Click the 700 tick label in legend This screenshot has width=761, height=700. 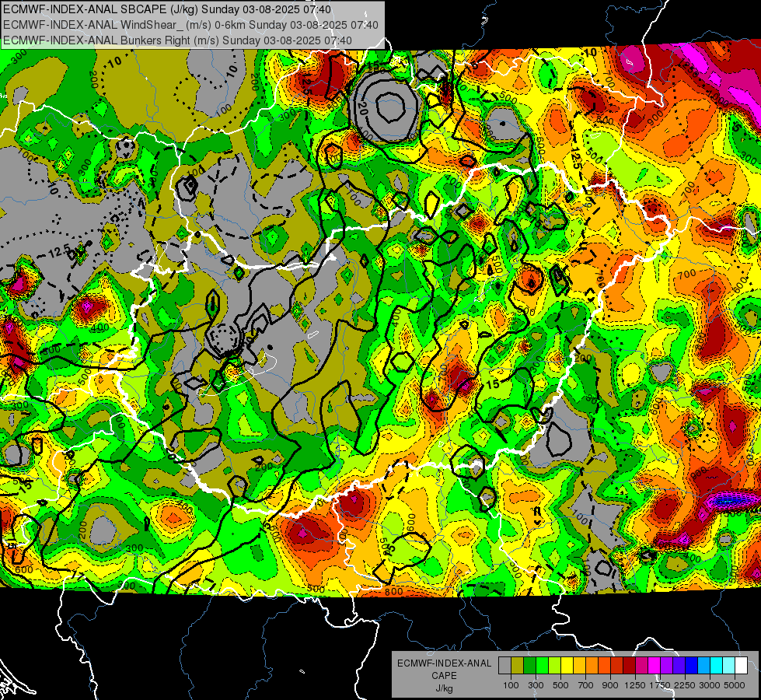[586, 685]
